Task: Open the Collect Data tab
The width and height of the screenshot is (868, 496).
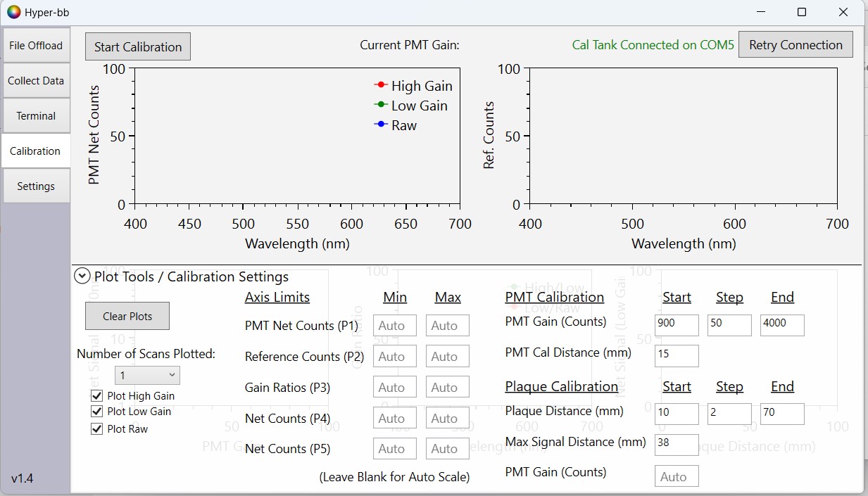Action: 36,81
